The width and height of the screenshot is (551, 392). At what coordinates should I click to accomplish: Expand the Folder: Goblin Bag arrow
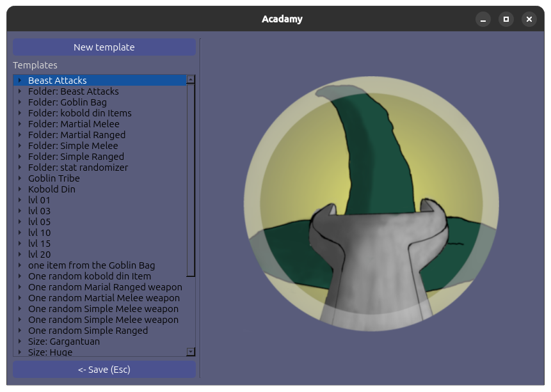click(20, 102)
